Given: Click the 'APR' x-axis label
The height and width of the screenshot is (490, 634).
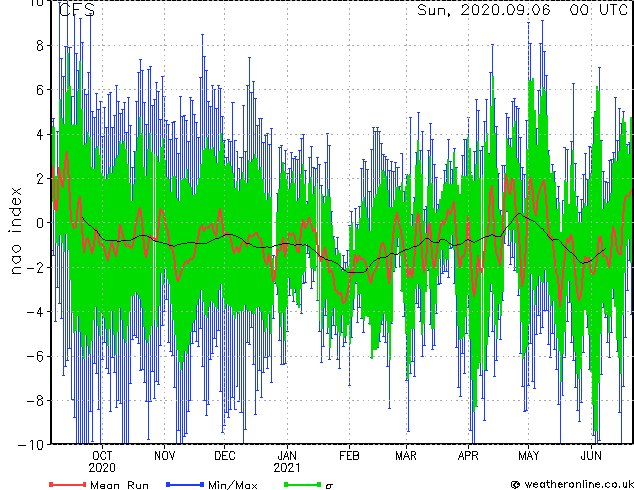Looking at the screenshot, I should coord(468,456).
